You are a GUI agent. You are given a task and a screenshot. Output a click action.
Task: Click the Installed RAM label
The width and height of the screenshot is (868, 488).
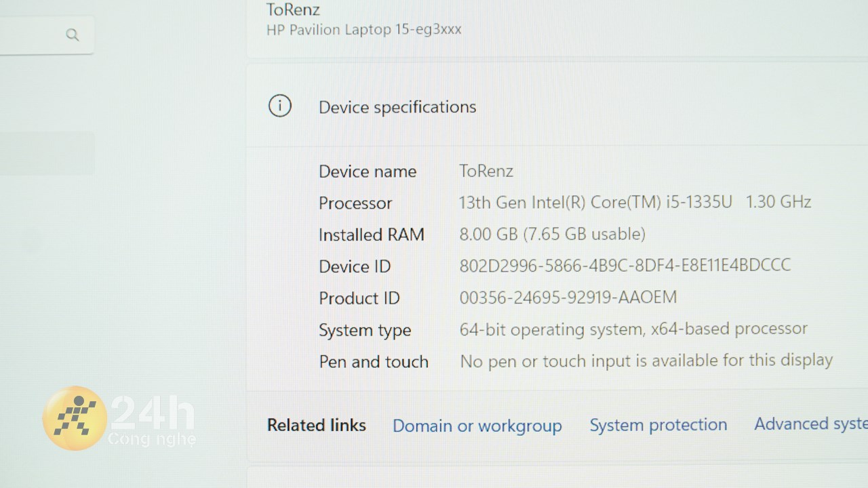pos(372,235)
